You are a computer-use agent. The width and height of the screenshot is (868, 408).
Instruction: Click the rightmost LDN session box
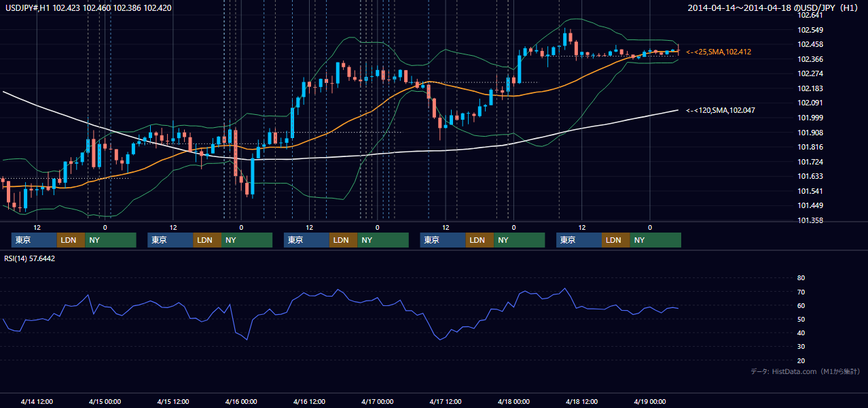[615, 240]
